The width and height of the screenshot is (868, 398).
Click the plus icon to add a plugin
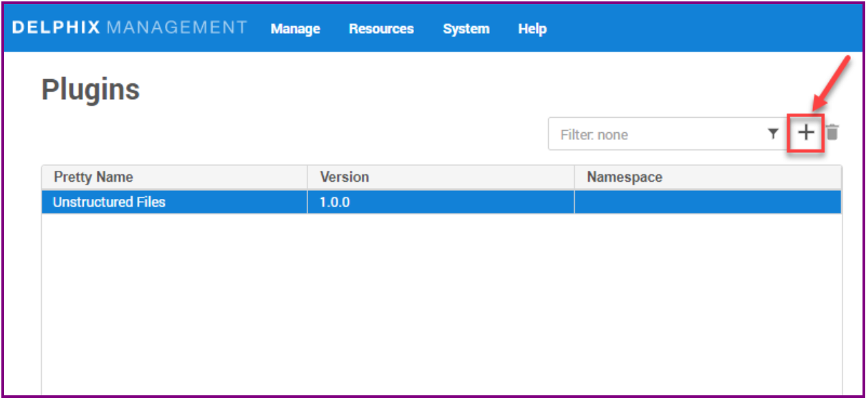coord(805,134)
